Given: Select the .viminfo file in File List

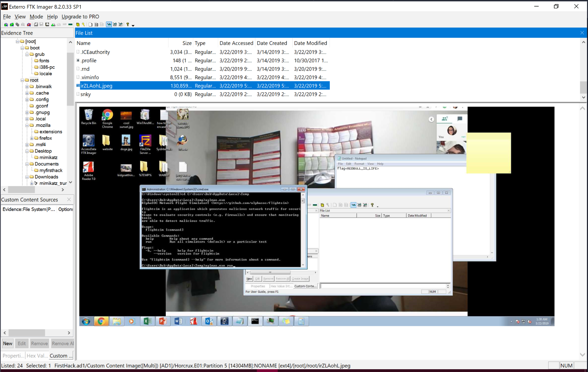Looking at the screenshot, I should coord(90,77).
